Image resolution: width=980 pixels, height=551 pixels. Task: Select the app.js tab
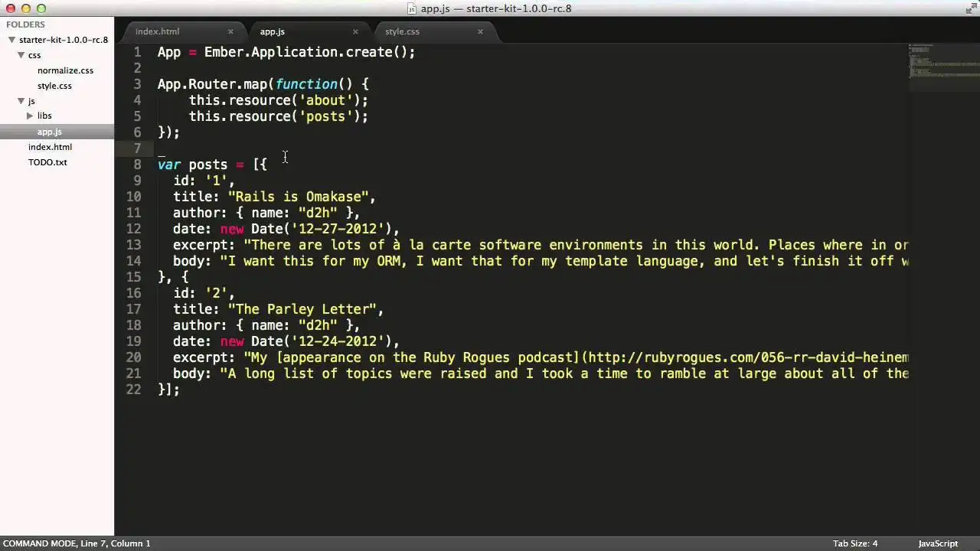click(273, 31)
